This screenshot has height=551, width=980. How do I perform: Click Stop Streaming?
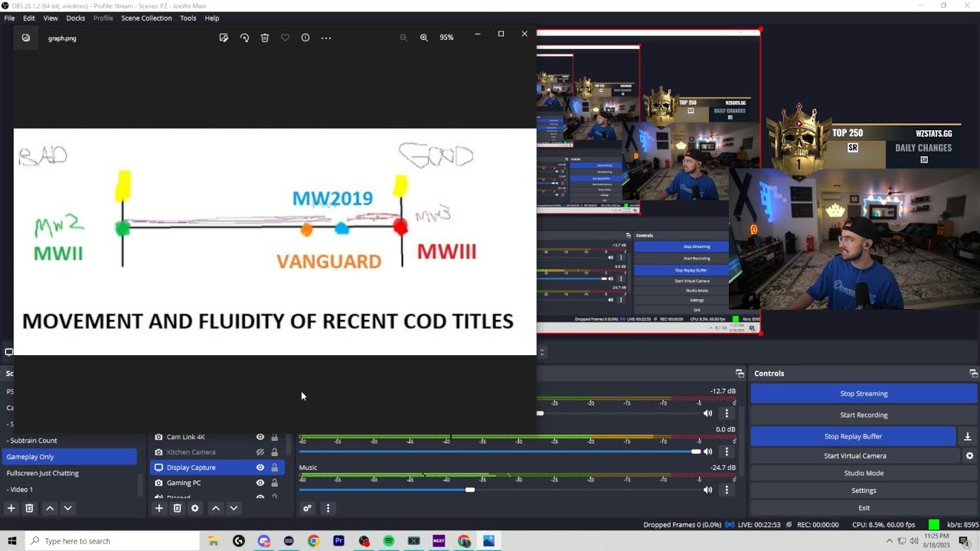pyautogui.click(x=864, y=393)
